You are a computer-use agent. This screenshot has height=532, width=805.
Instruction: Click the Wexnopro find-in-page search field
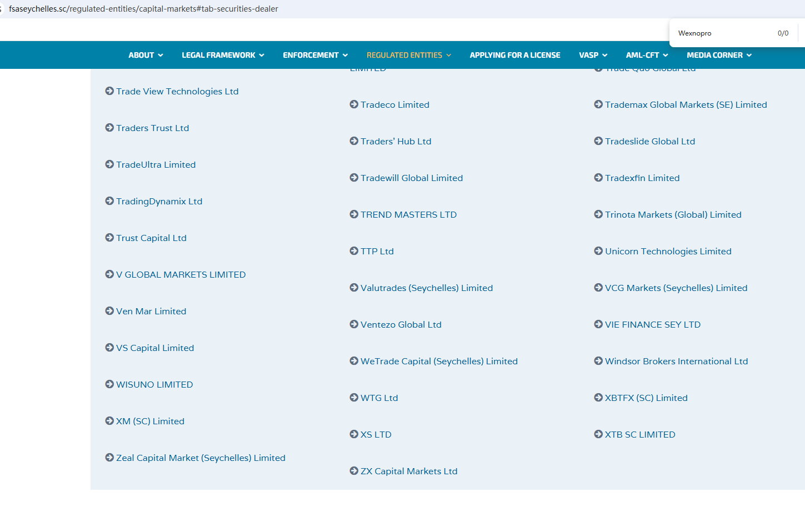click(722, 33)
